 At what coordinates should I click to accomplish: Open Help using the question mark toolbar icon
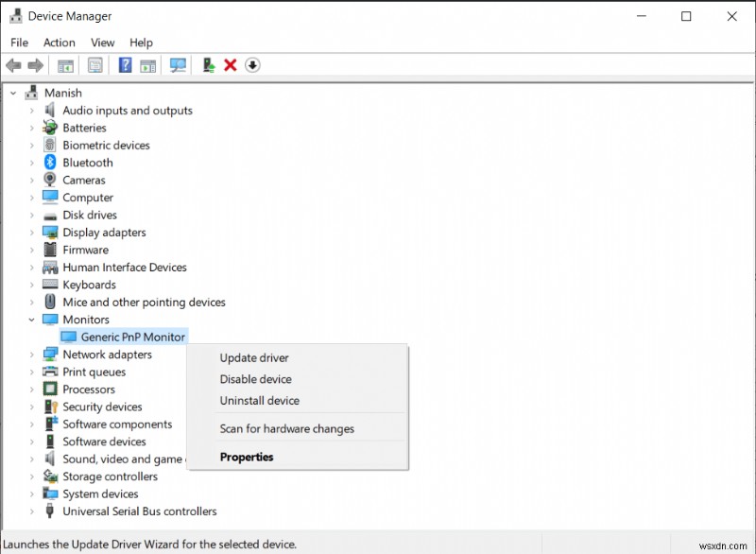pyautogui.click(x=126, y=64)
